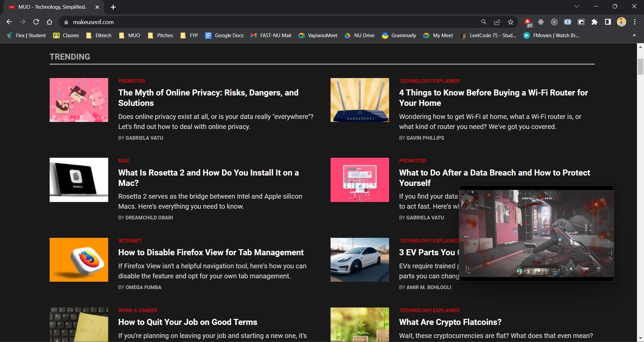The image size is (644, 342).
Task: Click the keyboard sticky note thumbnail
Action: (x=79, y=325)
